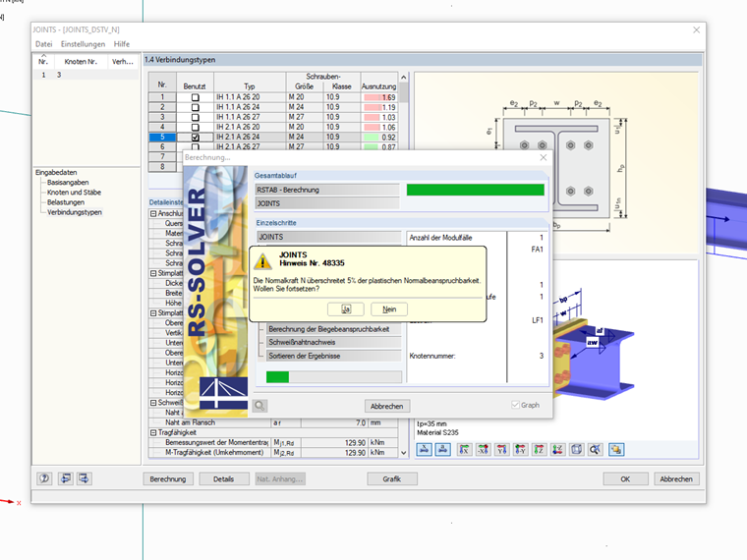This screenshot has height=560, width=747.
Task: Check the Benutzt box for IH 1.1 A 26 24
Action: tap(195, 107)
